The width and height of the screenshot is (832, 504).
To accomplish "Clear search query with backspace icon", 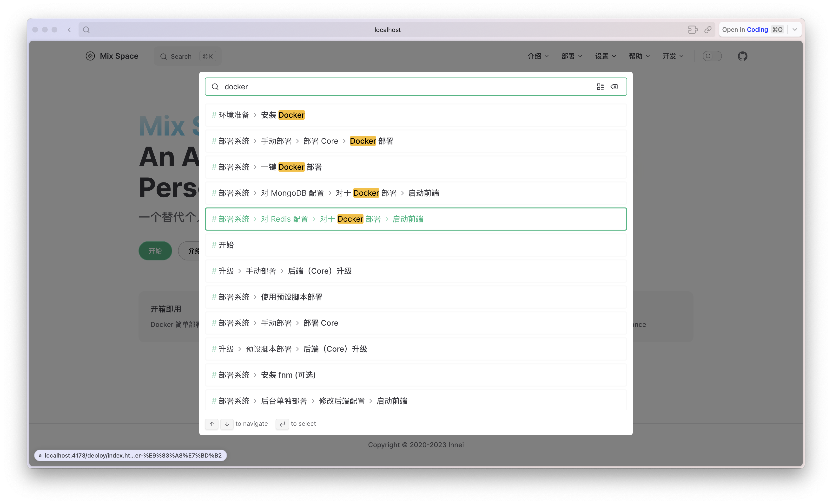I will click(x=614, y=87).
